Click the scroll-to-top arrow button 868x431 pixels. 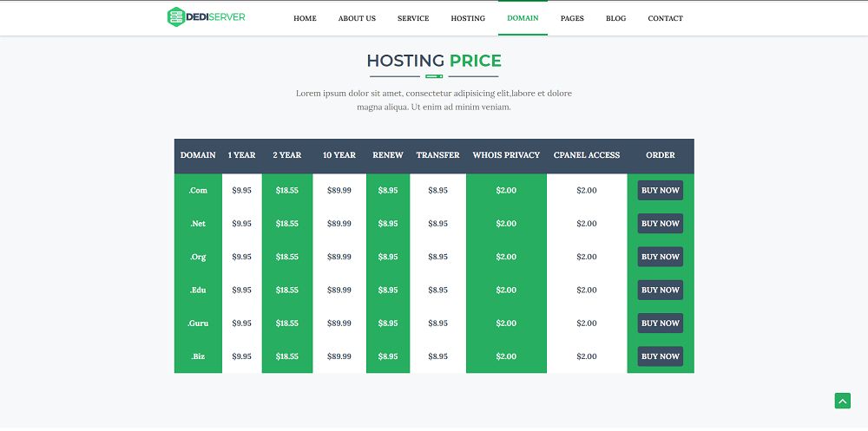click(842, 401)
